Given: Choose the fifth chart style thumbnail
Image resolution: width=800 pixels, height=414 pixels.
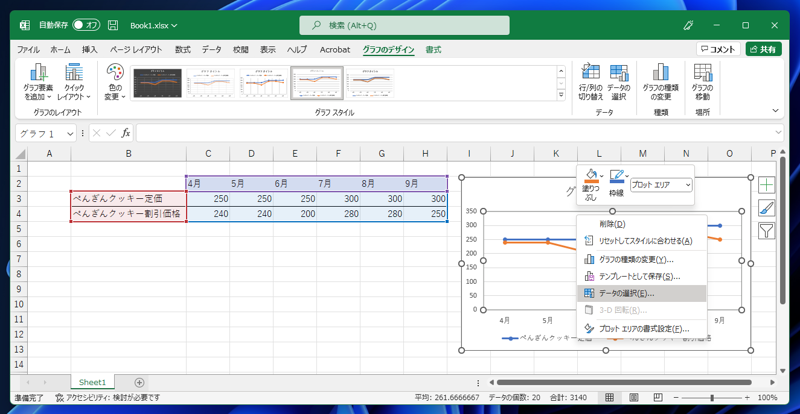Looking at the screenshot, I should coord(370,83).
